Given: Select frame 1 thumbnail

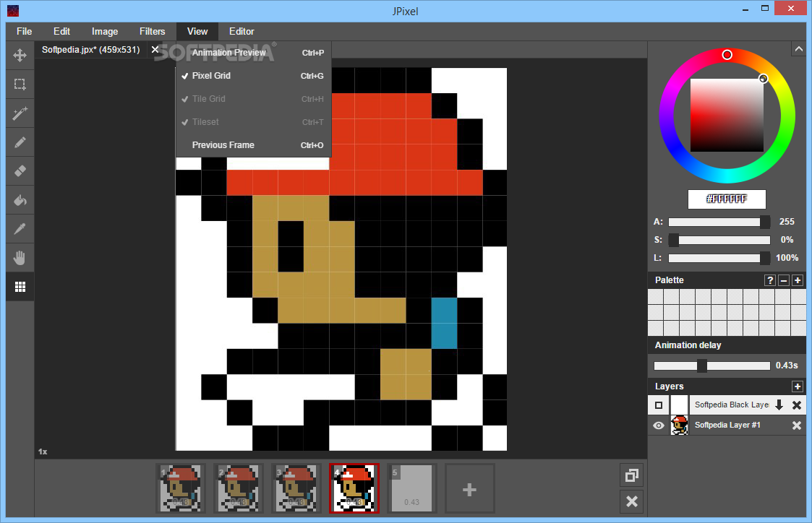Looking at the screenshot, I should click(181, 488).
